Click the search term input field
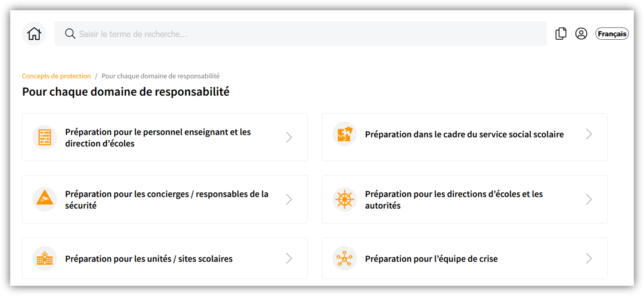This screenshot has height=296, width=644. coord(301,34)
